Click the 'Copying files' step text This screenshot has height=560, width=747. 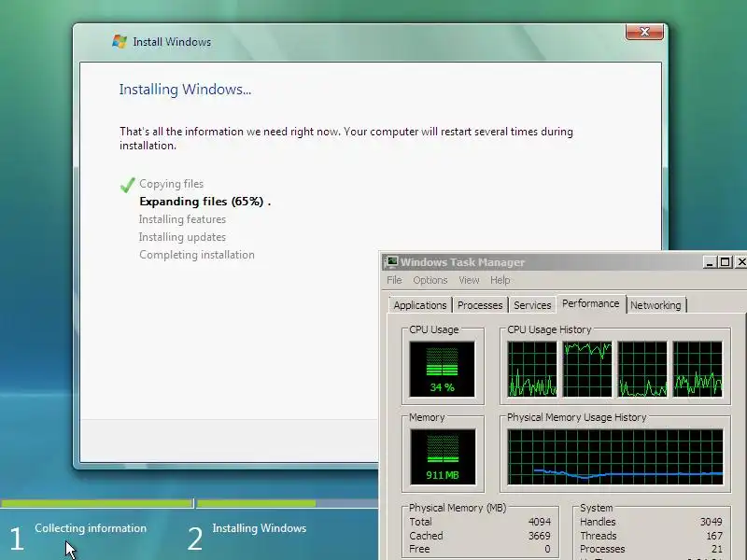[x=171, y=184]
